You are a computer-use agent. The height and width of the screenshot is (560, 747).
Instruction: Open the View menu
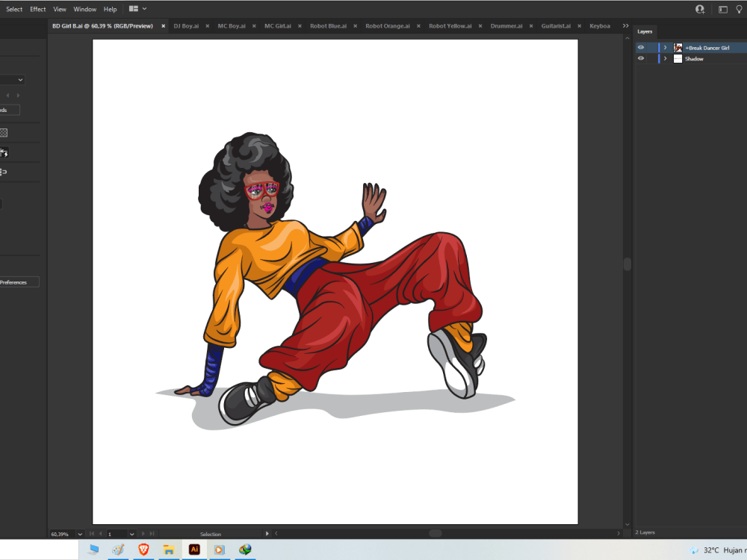[60, 9]
